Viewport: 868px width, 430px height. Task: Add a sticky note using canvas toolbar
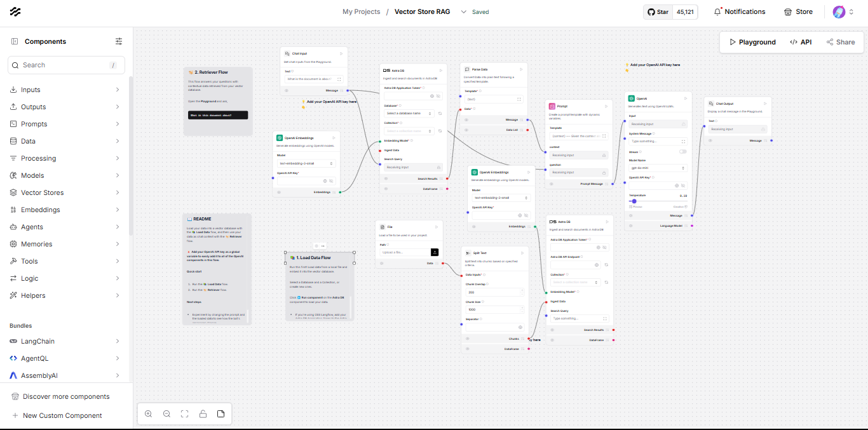click(x=221, y=413)
